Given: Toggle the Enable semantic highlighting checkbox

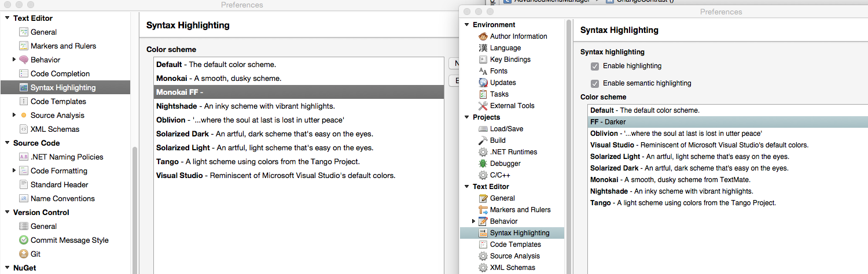Looking at the screenshot, I should pyautogui.click(x=595, y=83).
